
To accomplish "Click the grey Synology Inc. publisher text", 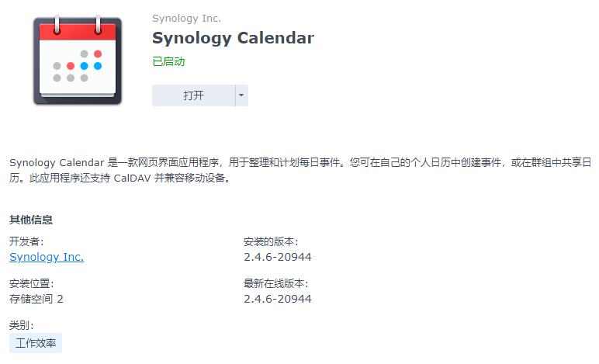I will coord(186,19).
